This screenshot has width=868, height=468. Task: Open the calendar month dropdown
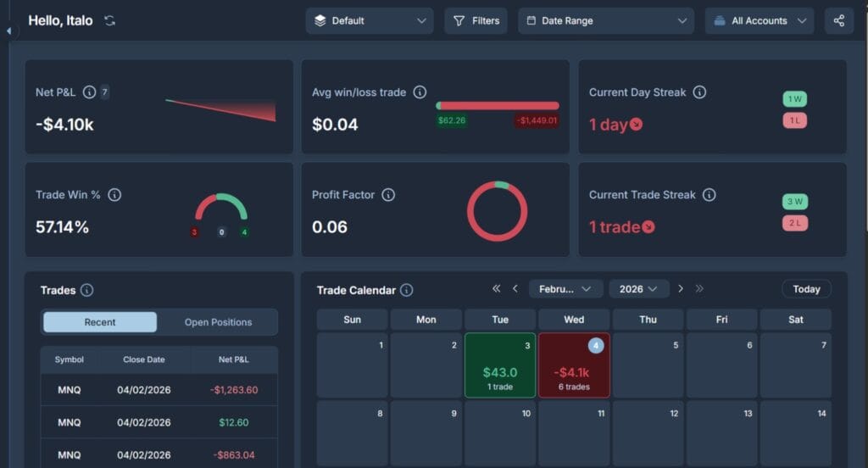(565, 289)
